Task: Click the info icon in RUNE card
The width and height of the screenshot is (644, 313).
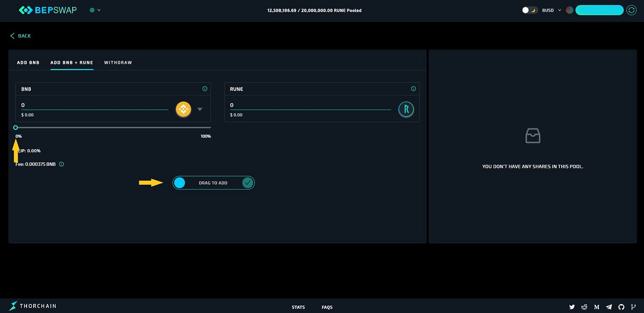Action: tap(413, 89)
